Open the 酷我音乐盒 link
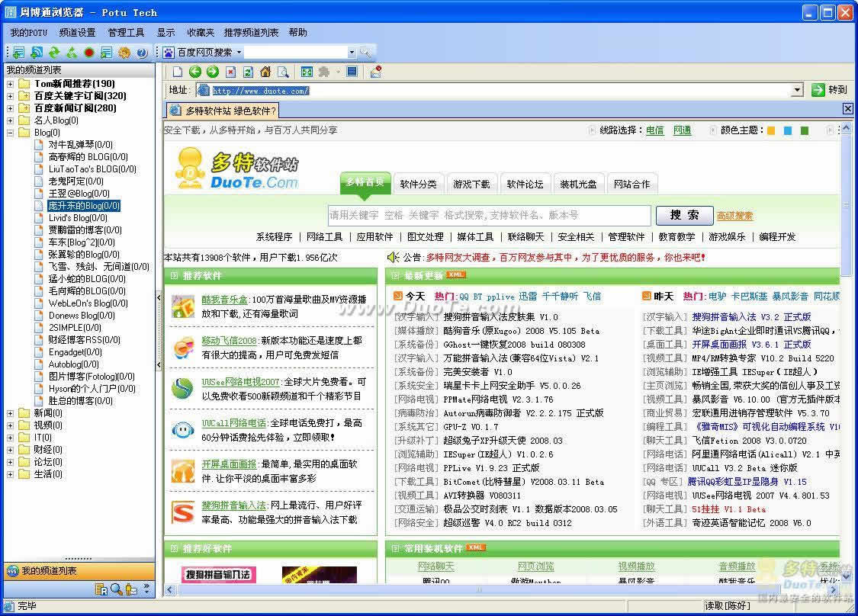Screen dimensions: 858x616 pyautogui.click(x=225, y=300)
